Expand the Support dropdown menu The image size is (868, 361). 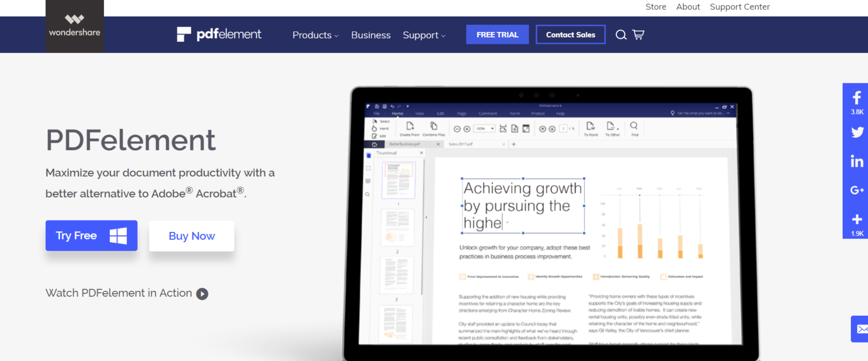click(x=424, y=35)
